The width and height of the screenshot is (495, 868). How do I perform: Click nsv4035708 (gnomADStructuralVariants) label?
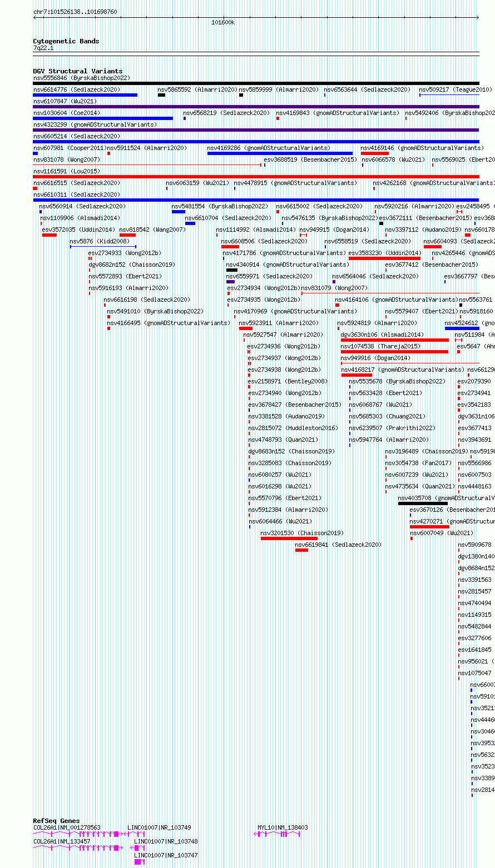446,498
